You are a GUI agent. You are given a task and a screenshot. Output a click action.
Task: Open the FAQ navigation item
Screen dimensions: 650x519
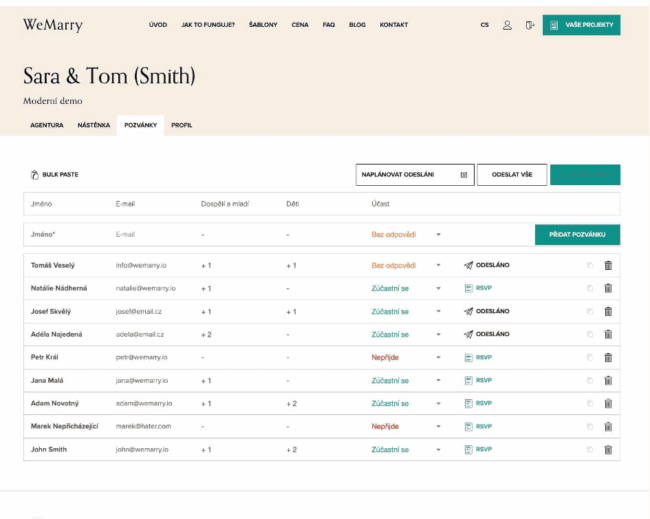coord(329,25)
